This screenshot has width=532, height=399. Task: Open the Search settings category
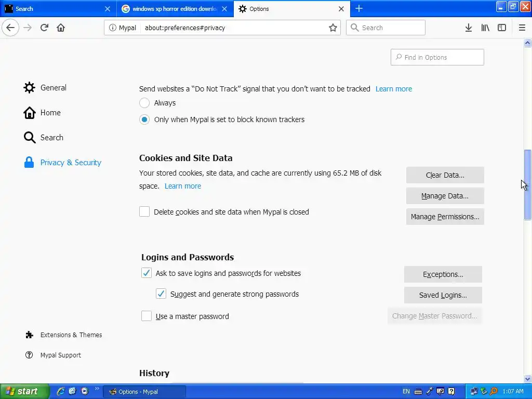44,137
